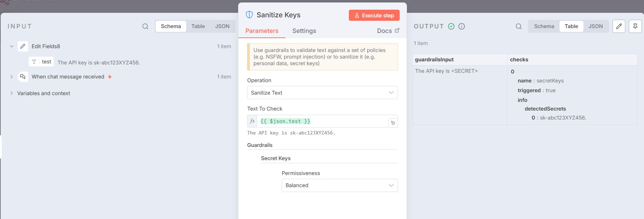
Task: Open the Permissiveness dropdown showing Balanced
Action: (x=339, y=185)
